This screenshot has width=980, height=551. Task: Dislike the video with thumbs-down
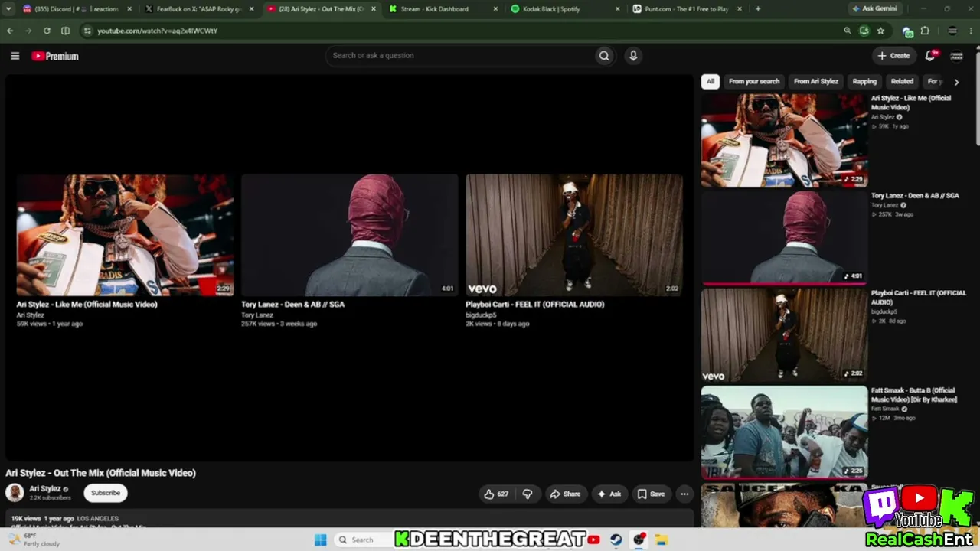point(528,494)
